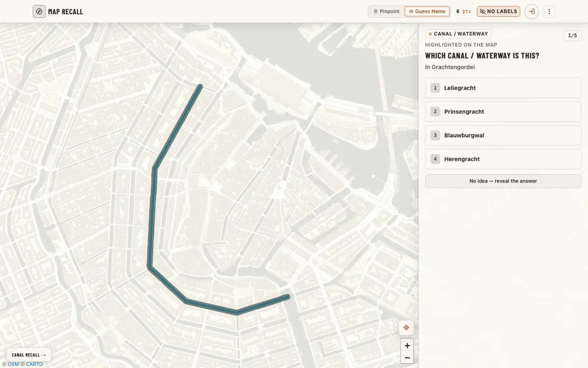Click the highlighted canal line on map
588x368 pixels.
(152, 216)
